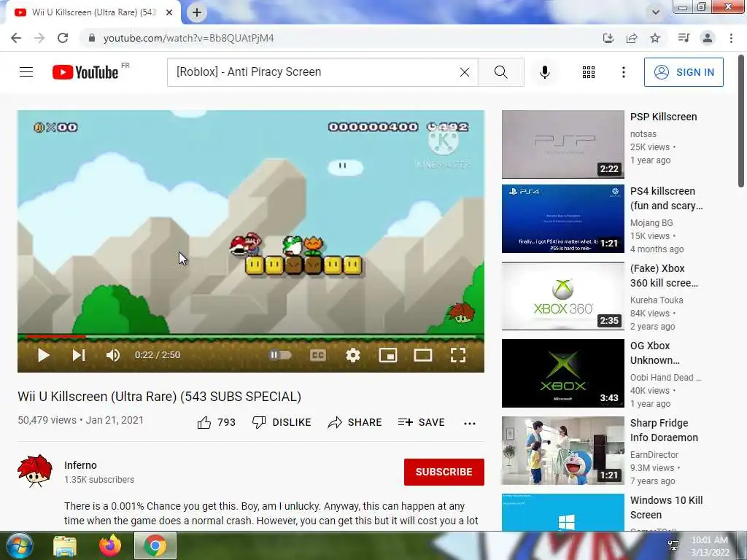Click EarnDirector channel name
Viewport: 747px width, 560px height.
654,455
